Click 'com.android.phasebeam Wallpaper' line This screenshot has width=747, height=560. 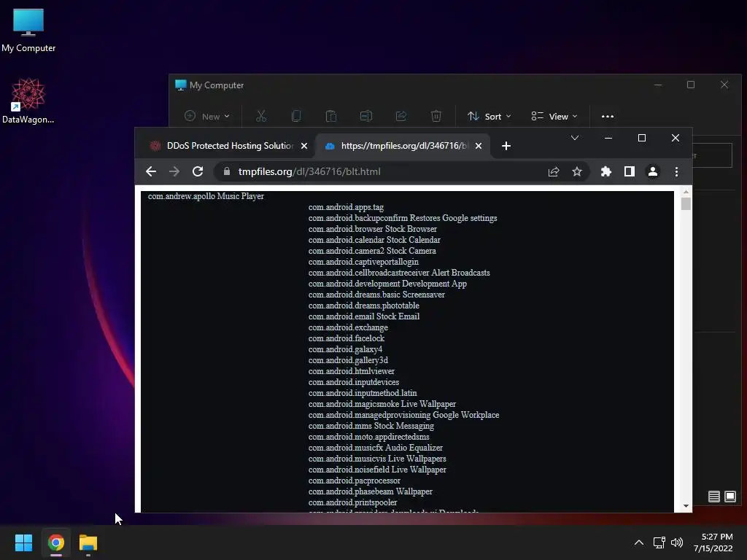click(371, 491)
